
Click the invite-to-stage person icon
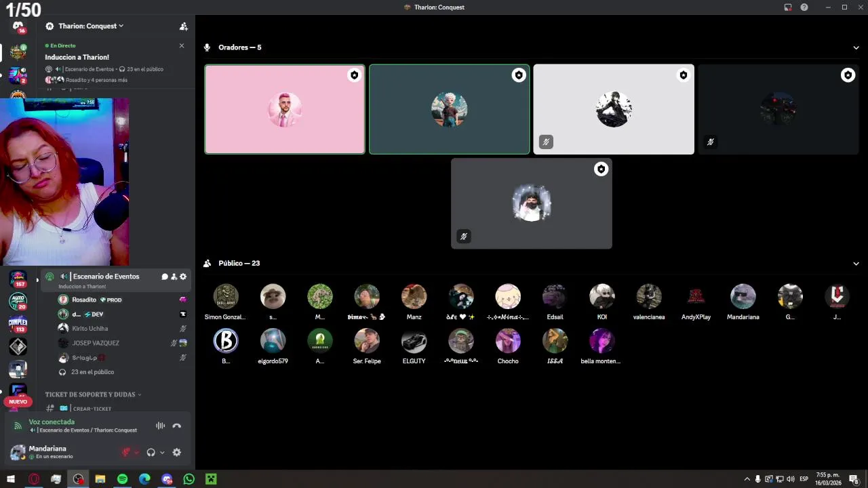pos(174,277)
